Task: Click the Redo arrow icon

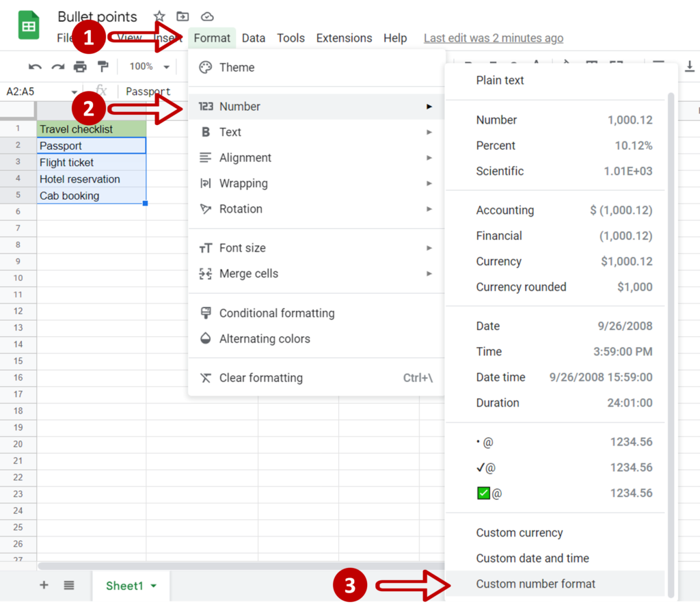Action: click(x=57, y=67)
